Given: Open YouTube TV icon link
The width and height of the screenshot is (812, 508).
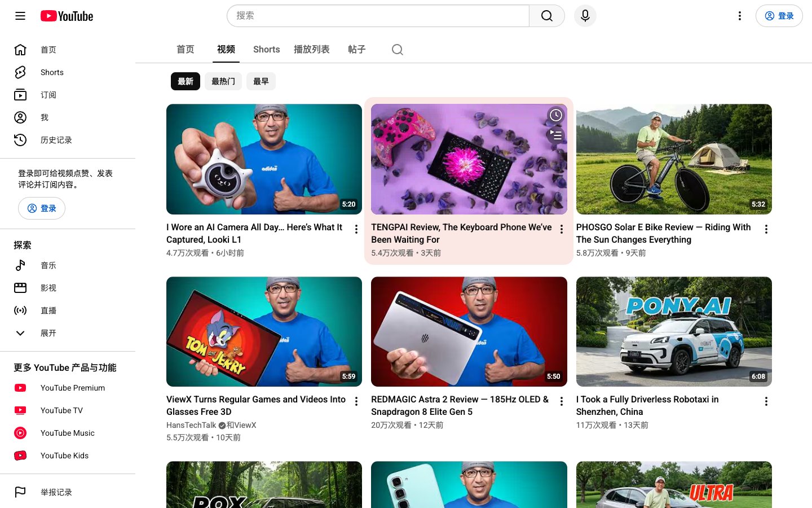Looking at the screenshot, I should pos(20,410).
